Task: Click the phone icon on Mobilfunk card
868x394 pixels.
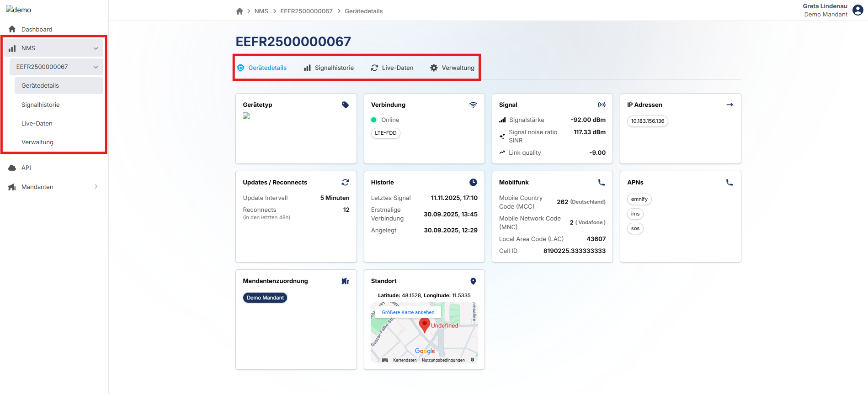Action: pyautogui.click(x=602, y=183)
